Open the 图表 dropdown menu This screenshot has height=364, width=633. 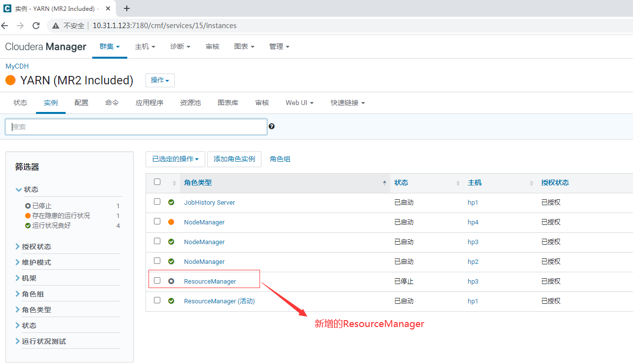point(244,46)
